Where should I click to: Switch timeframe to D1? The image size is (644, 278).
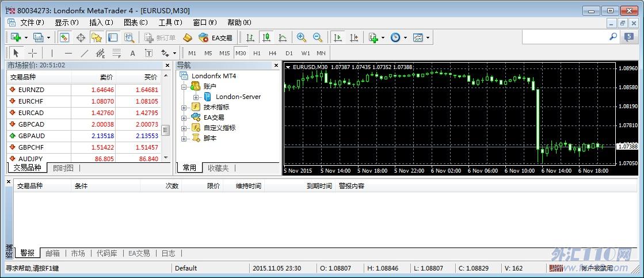289,53
